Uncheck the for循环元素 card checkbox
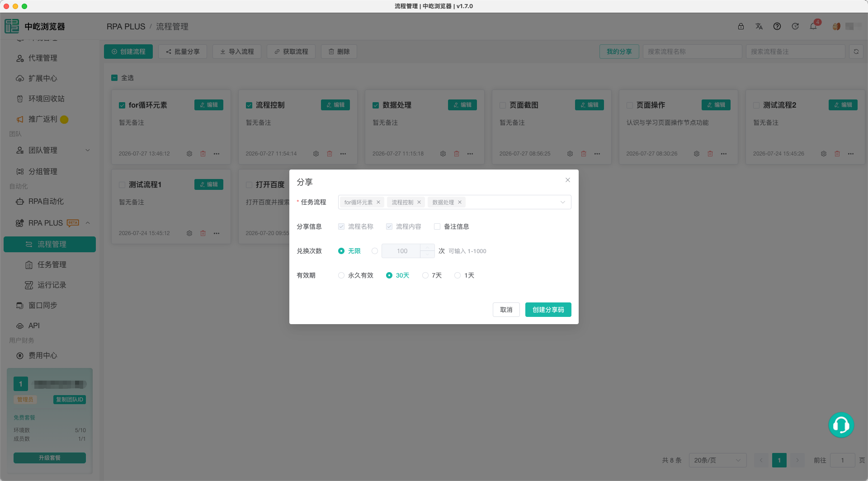This screenshot has width=868, height=481. 122,105
